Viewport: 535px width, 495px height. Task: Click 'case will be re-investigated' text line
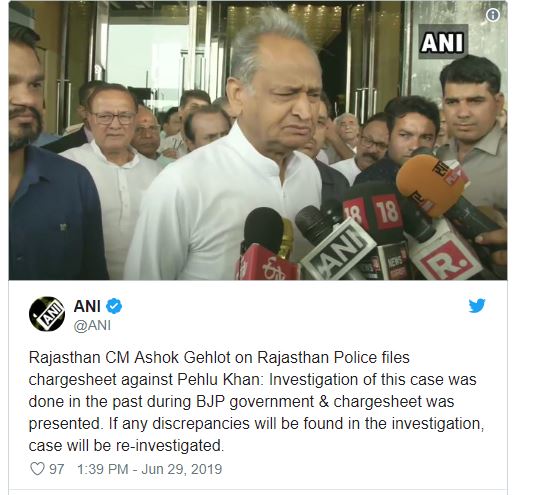(126, 445)
